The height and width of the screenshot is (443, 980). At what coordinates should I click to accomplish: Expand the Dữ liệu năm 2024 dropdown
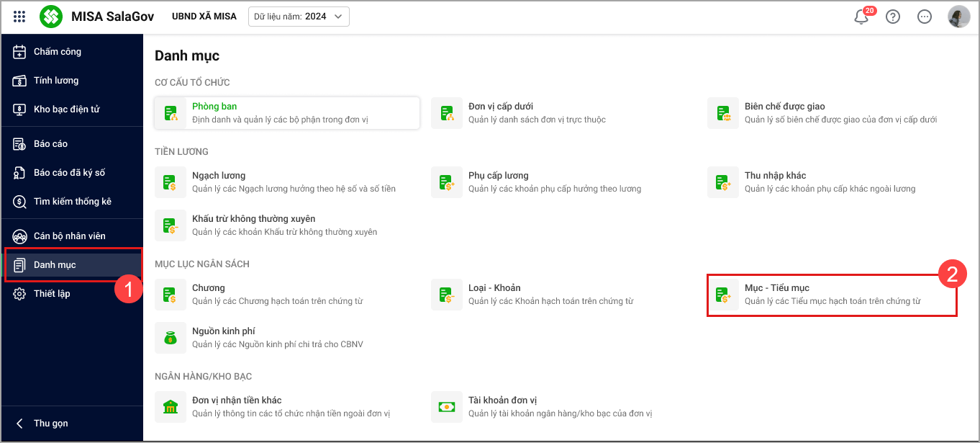299,17
